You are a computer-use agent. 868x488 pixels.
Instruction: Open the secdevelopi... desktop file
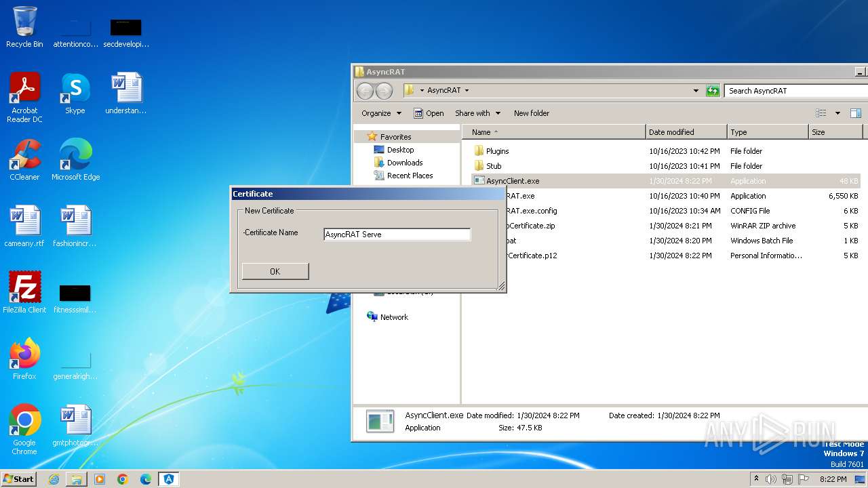(x=126, y=34)
